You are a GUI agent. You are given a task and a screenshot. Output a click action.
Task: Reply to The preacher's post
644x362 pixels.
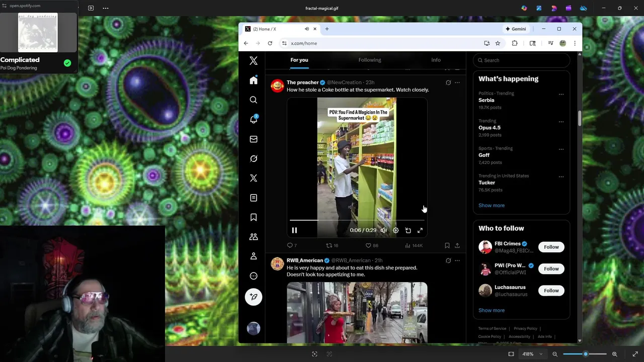292,245
